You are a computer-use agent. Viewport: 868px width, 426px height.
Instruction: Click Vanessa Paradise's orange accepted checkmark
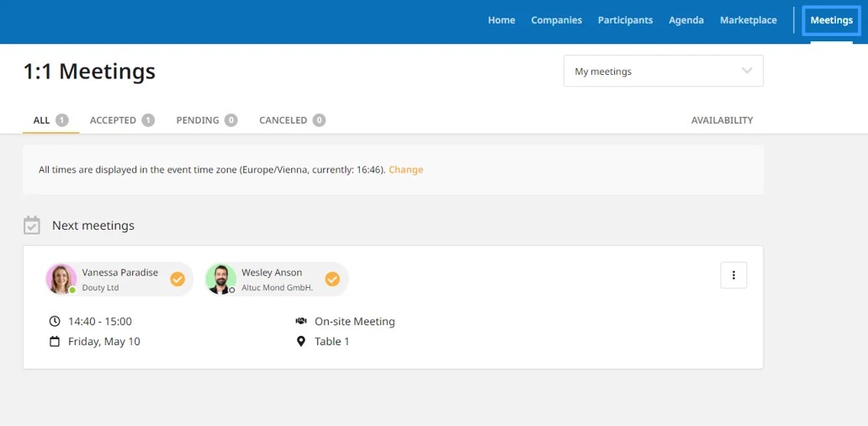point(177,280)
